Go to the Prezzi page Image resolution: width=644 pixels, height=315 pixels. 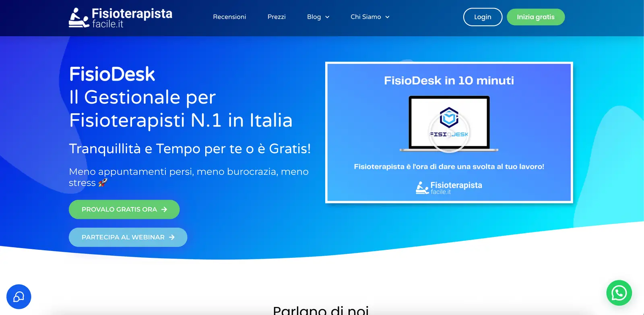click(277, 17)
